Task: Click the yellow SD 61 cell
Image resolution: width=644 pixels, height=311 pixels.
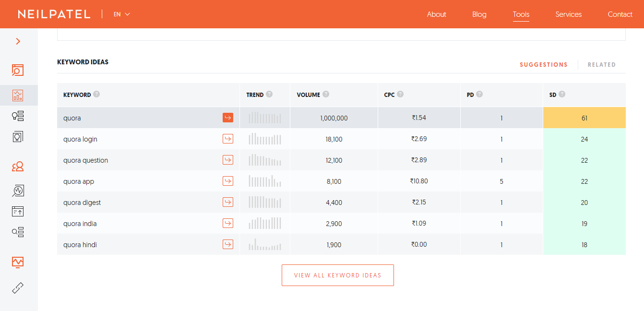Action: pos(584,118)
